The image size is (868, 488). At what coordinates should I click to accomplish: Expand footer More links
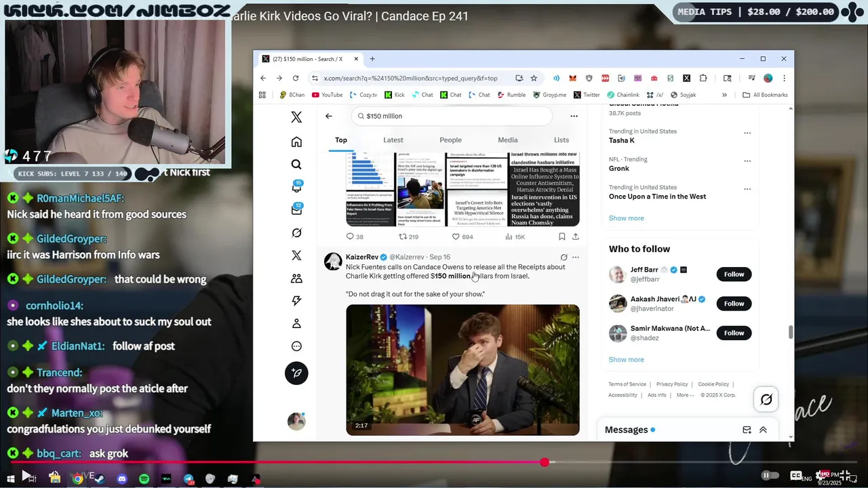tap(685, 395)
